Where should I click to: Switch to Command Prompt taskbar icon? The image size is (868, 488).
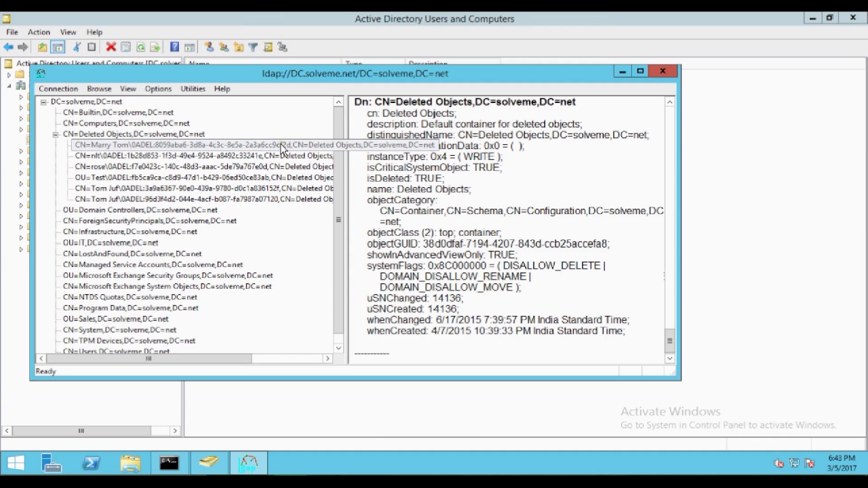click(x=169, y=464)
